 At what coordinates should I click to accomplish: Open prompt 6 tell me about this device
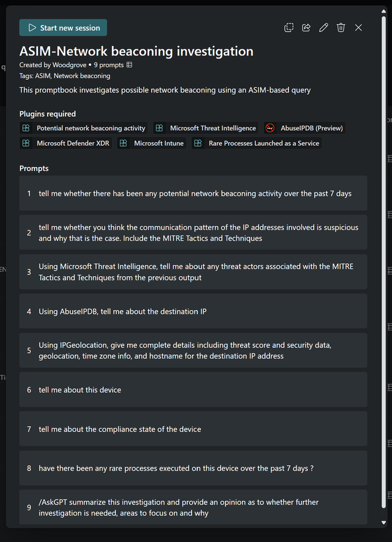(x=193, y=390)
